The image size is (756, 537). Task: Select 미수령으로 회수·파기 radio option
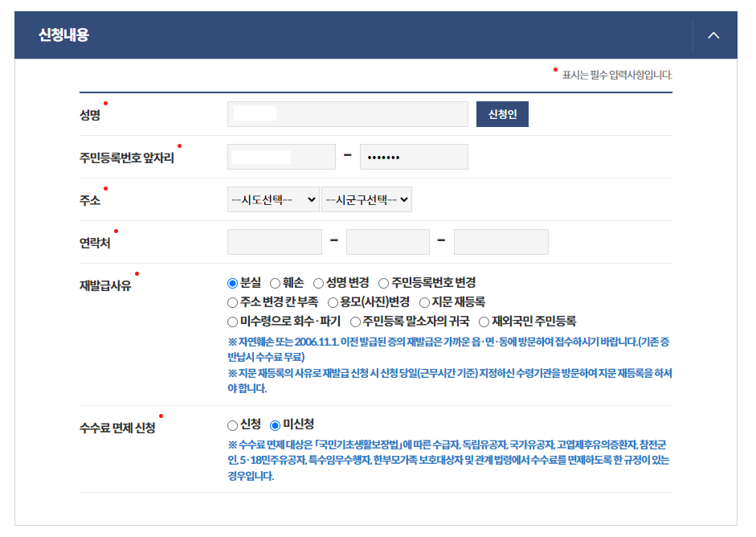pyautogui.click(x=232, y=322)
